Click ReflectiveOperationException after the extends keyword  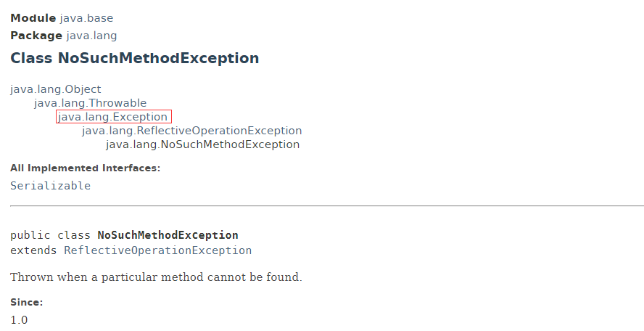coord(157,250)
